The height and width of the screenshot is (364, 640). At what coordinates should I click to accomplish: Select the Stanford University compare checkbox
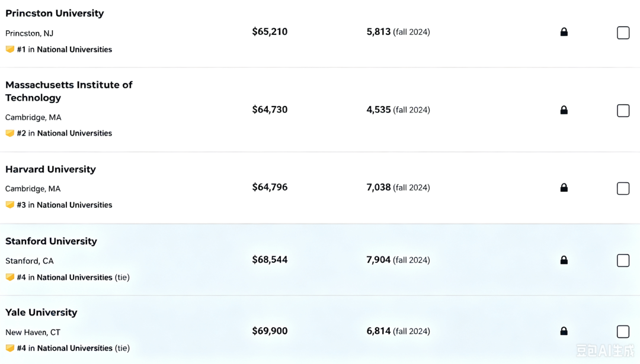click(x=623, y=260)
